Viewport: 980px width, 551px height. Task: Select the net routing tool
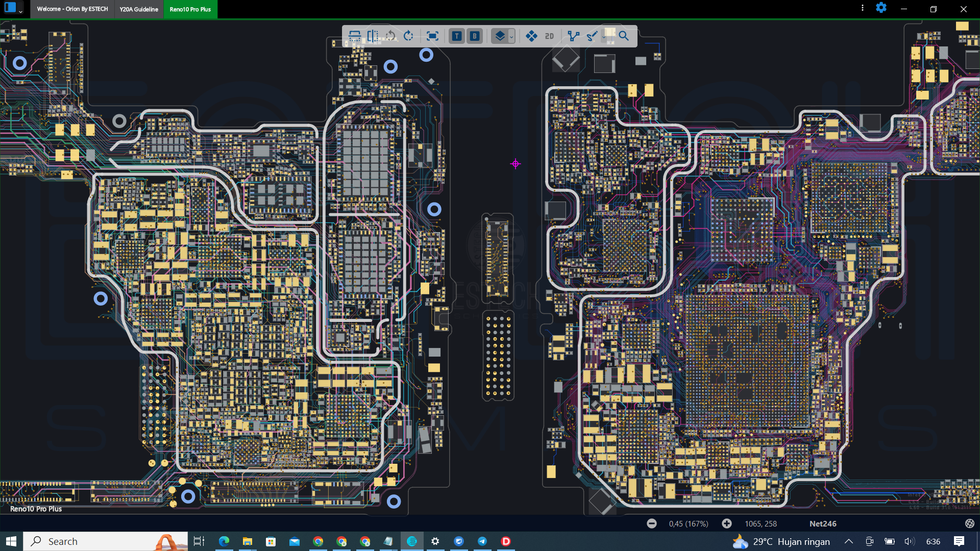coord(574,36)
